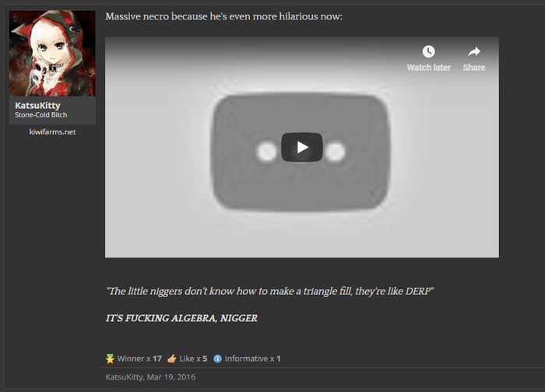This screenshot has width=545, height=392.
Task: Click the Winner trophy rating icon
Action: coord(110,359)
